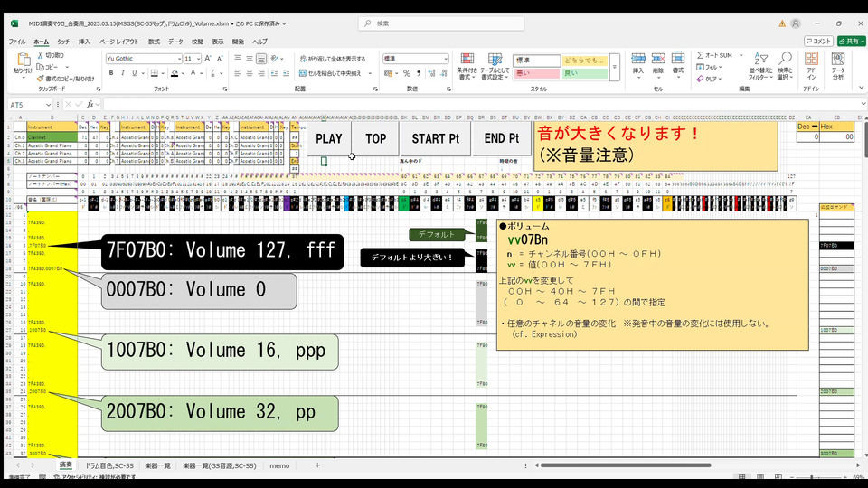Click the percent style icon
The image size is (868, 488).
click(406, 73)
